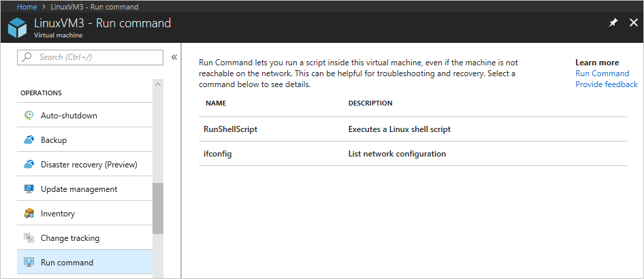This screenshot has width=644, height=279.
Task: Click the Backup cloud icon
Action: pos(29,140)
